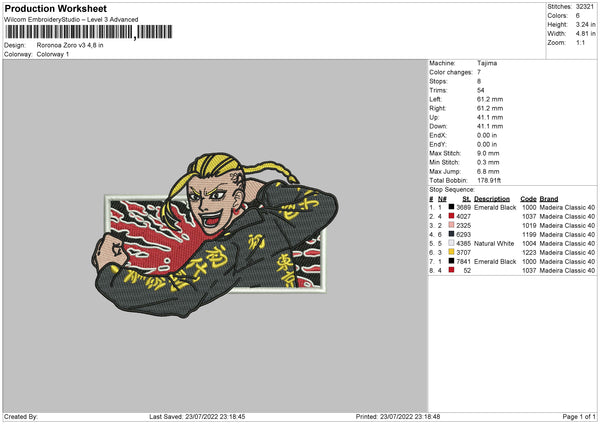Click the 'Code' column header

528,199
